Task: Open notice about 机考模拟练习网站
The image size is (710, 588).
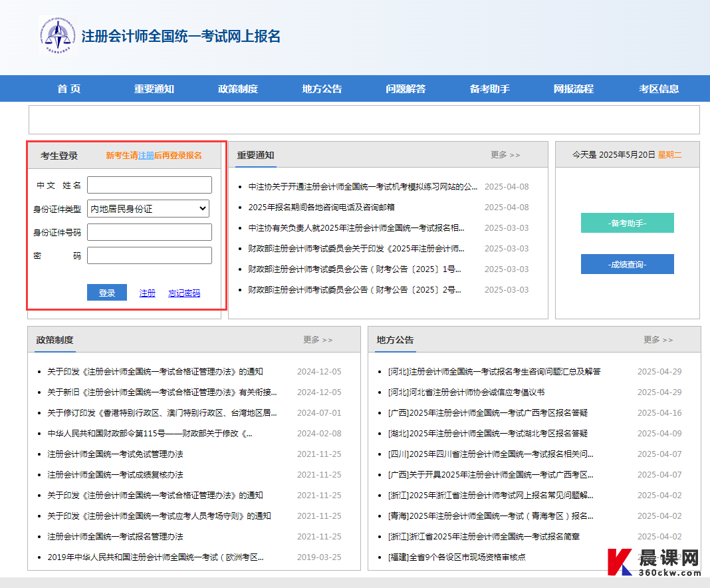Action: click(363, 187)
